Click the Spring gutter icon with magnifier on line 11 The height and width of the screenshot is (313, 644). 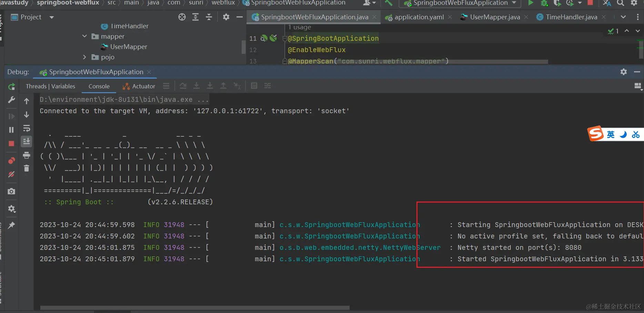point(264,38)
